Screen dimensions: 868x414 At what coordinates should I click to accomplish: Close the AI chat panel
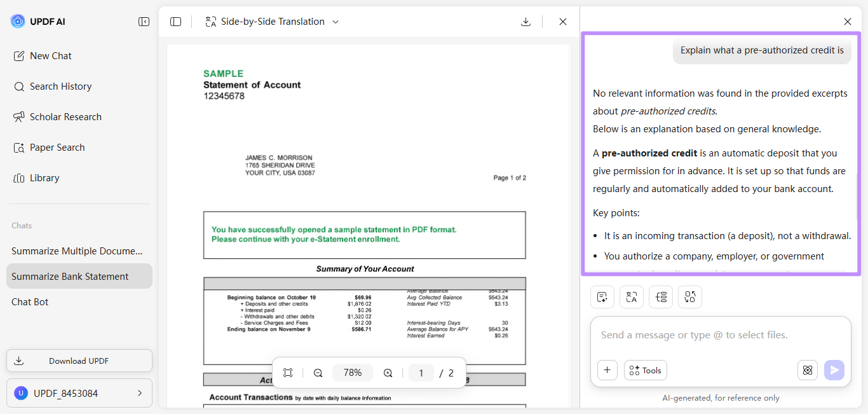pyautogui.click(x=847, y=22)
